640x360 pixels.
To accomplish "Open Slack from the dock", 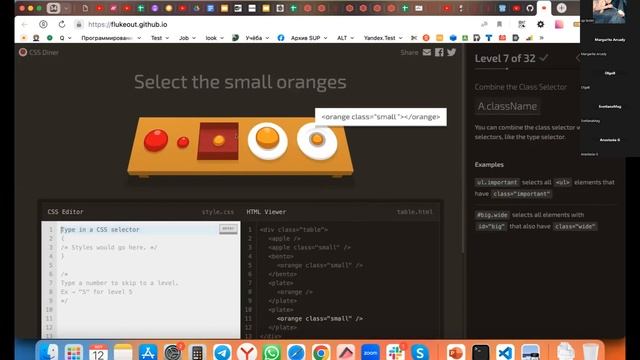I will [395, 352].
